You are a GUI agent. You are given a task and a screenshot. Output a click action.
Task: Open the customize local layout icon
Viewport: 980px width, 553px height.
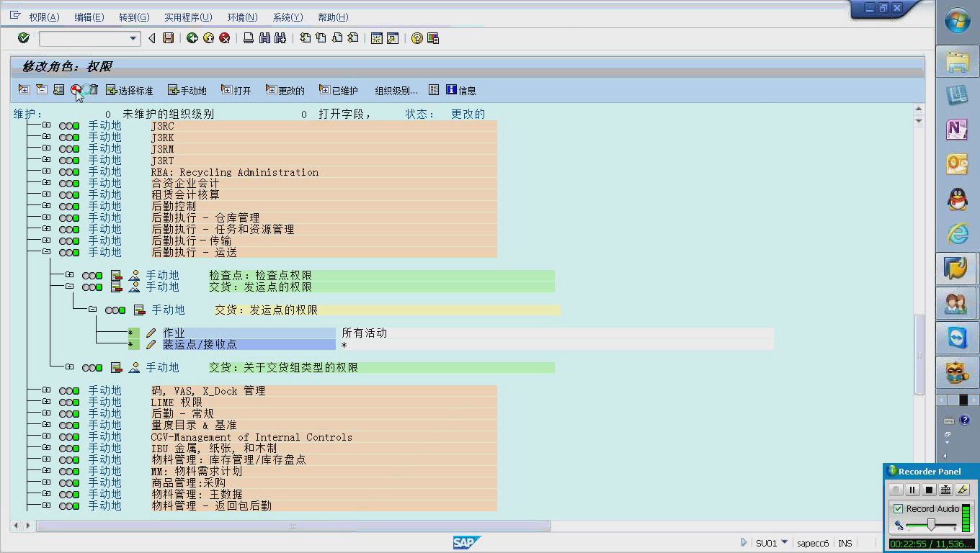433,38
